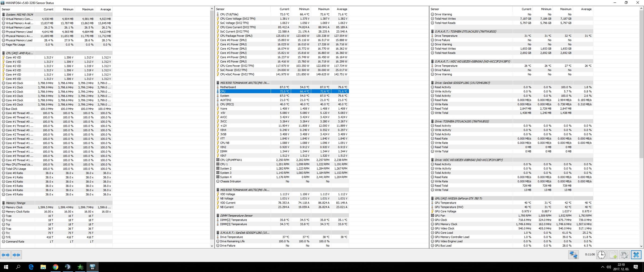Click the expand columns double-arrow icon
Viewport: 644px width, 272px height.
[x=6, y=255]
